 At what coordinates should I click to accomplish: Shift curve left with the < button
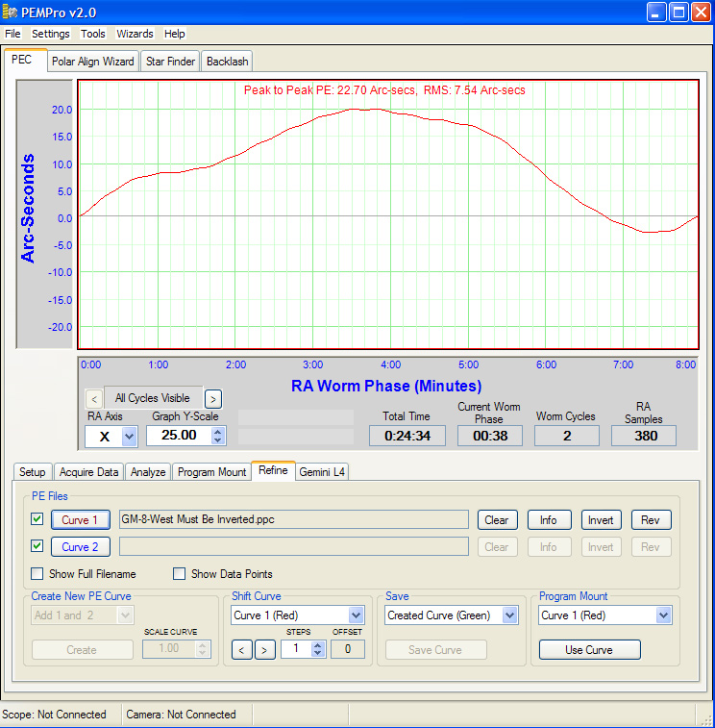click(x=242, y=649)
